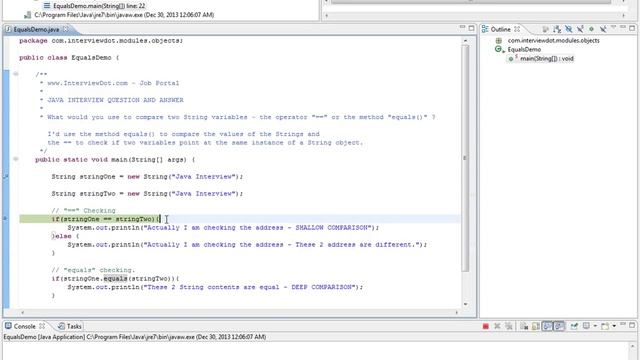Minimize the editor area
Image resolution: width=640 pixels, height=360 pixels.
(x=462, y=27)
